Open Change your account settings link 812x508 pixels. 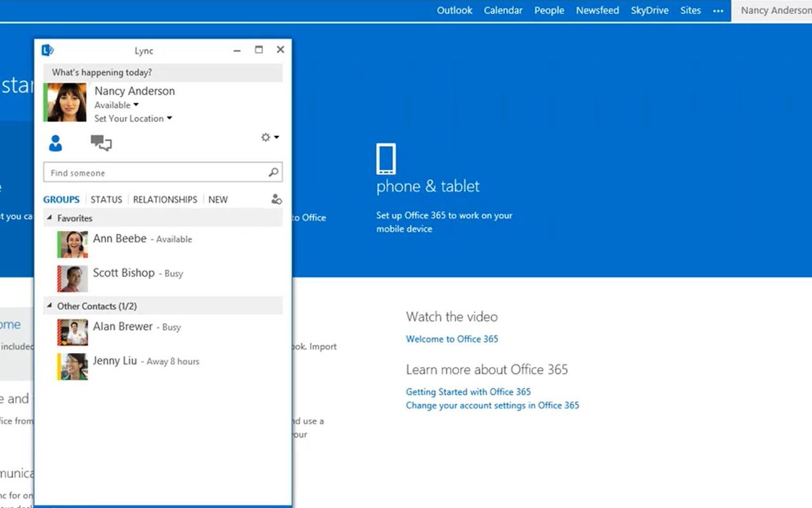pyautogui.click(x=492, y=405)
